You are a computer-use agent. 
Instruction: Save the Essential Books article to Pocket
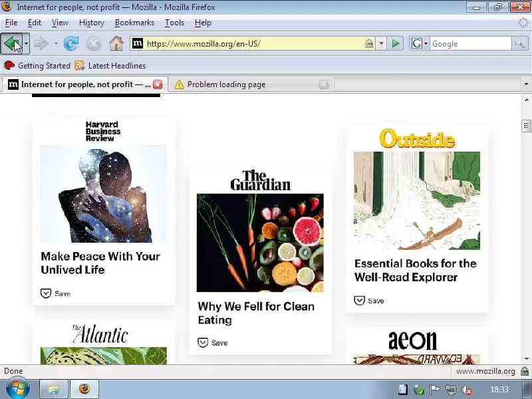click(x=369, y=301)
